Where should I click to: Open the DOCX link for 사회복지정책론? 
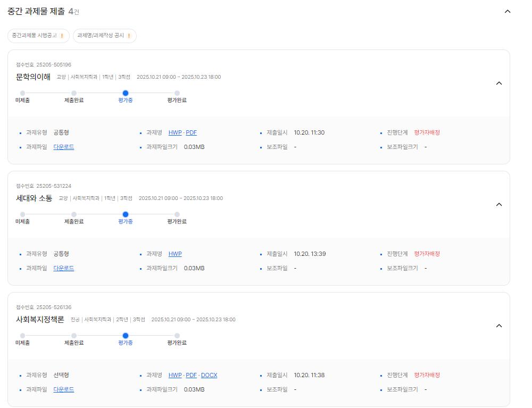click(x=209, y=375)
